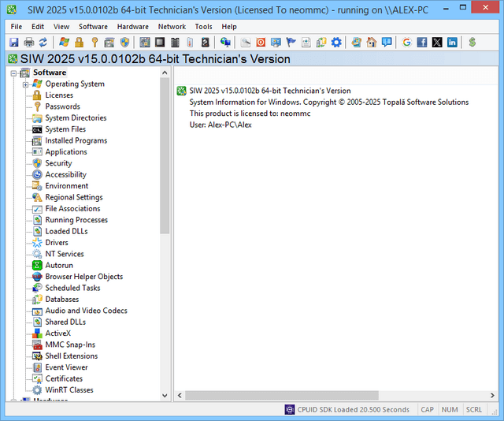The image size is (504, 421).
Task: Click the Save floppy disk toolbar icon
Action: [13, 42]
